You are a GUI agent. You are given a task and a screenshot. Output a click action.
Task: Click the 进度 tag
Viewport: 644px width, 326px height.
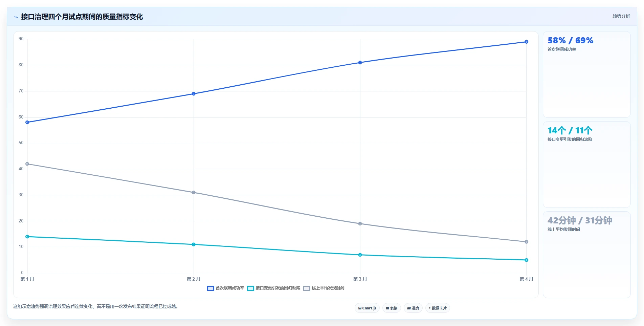(413, 308)
